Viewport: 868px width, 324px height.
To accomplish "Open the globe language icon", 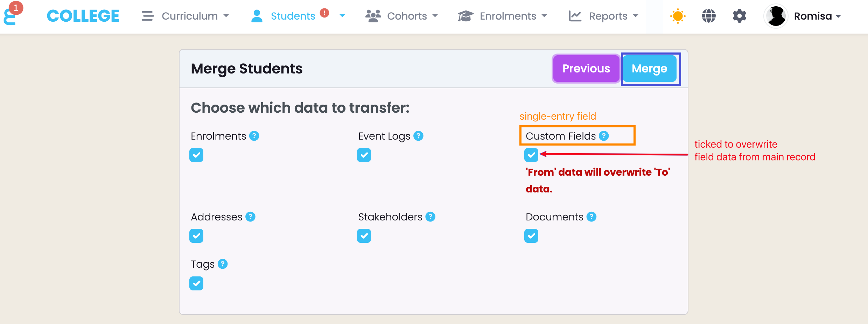I will 708,16.
